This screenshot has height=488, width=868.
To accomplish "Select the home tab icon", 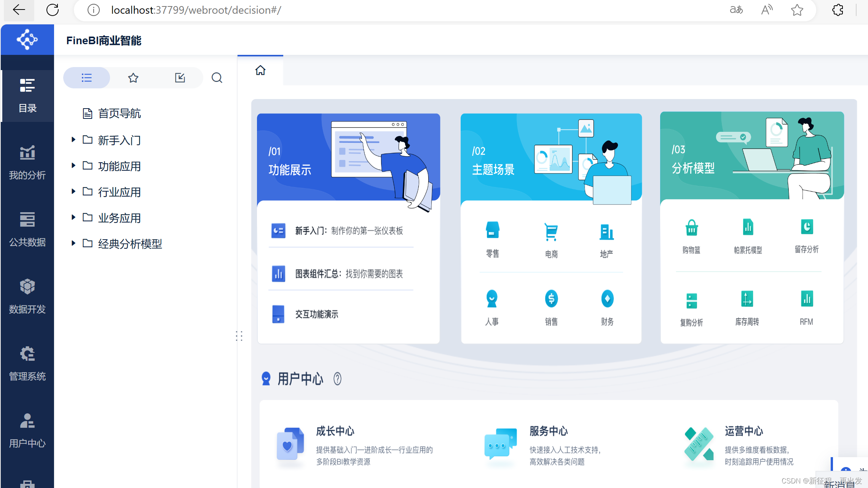I will 260,70.
